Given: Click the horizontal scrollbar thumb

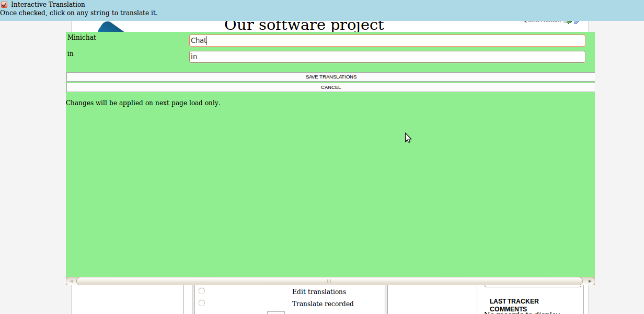Looking at the screenshot, I should pos(329,281).
